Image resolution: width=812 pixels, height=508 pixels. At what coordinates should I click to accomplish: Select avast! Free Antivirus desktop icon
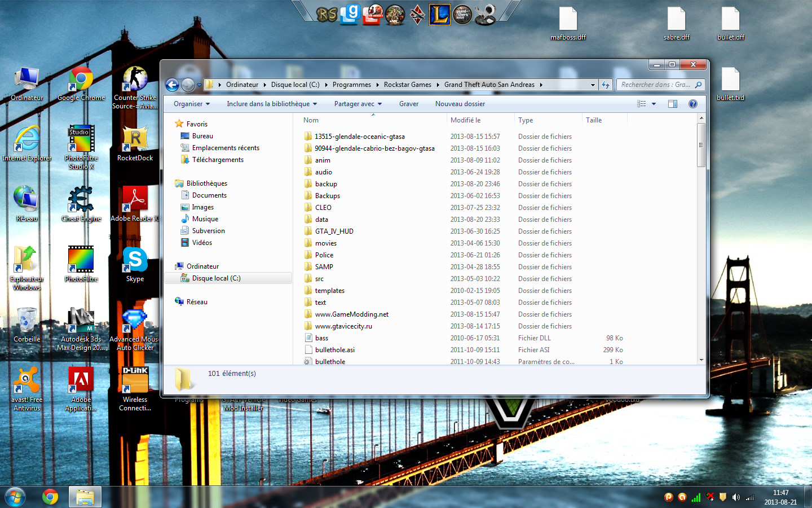[x=27, y=389]
